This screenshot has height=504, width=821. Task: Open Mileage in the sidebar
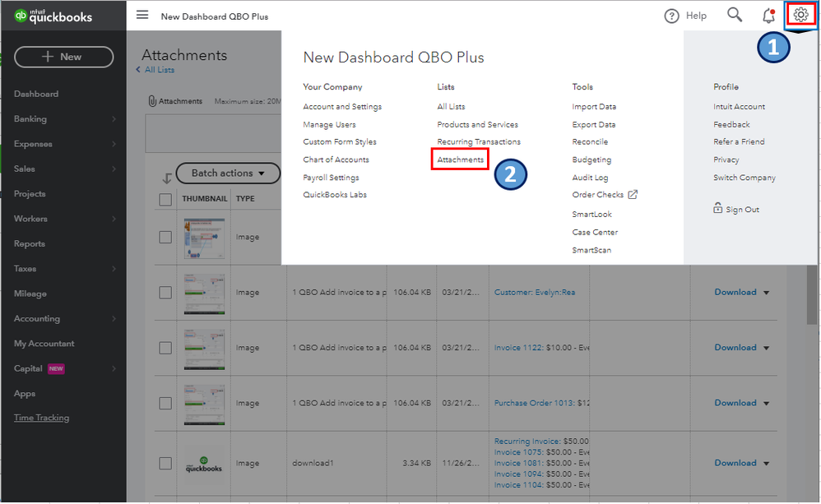click(x=30, y=294)
